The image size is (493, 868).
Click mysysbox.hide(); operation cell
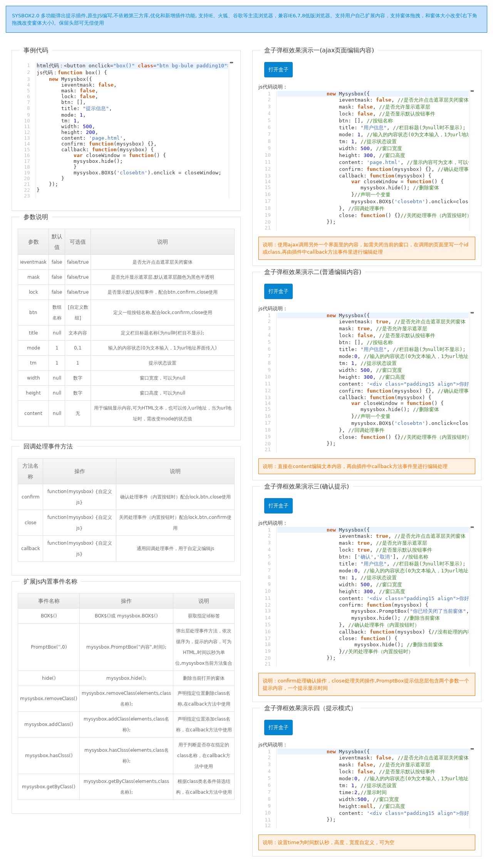[x=126, y=678]
